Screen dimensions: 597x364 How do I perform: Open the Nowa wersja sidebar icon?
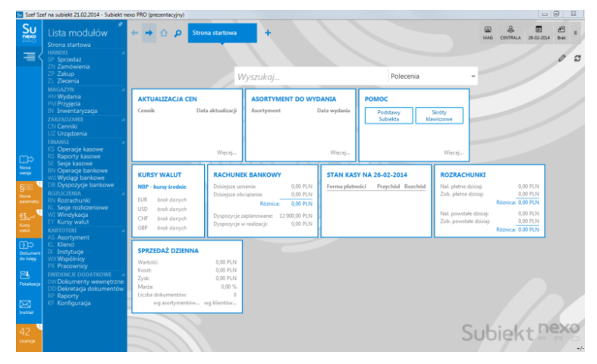point(27,165)
